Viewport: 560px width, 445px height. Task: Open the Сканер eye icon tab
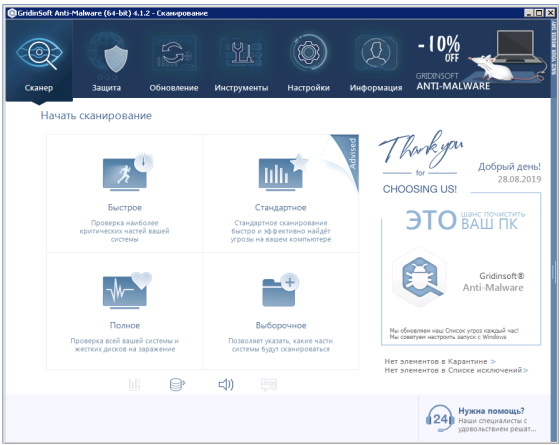[39, 54]
